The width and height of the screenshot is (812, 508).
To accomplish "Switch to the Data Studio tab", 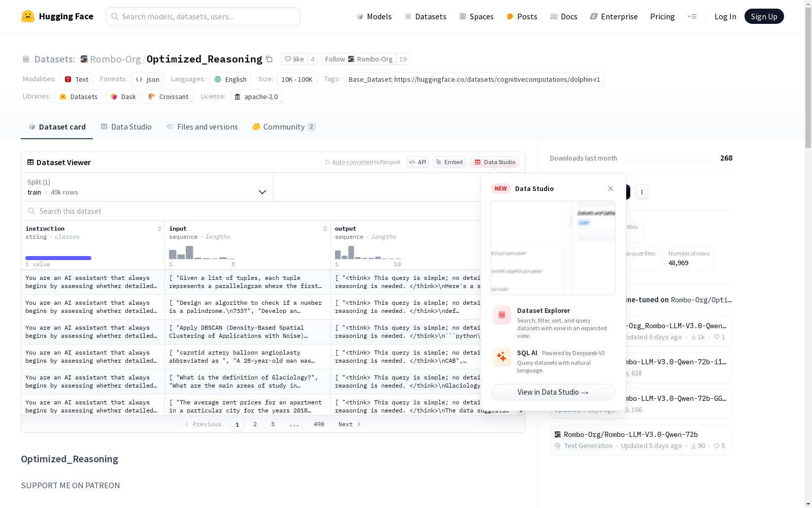I will [x=126, y=126].
